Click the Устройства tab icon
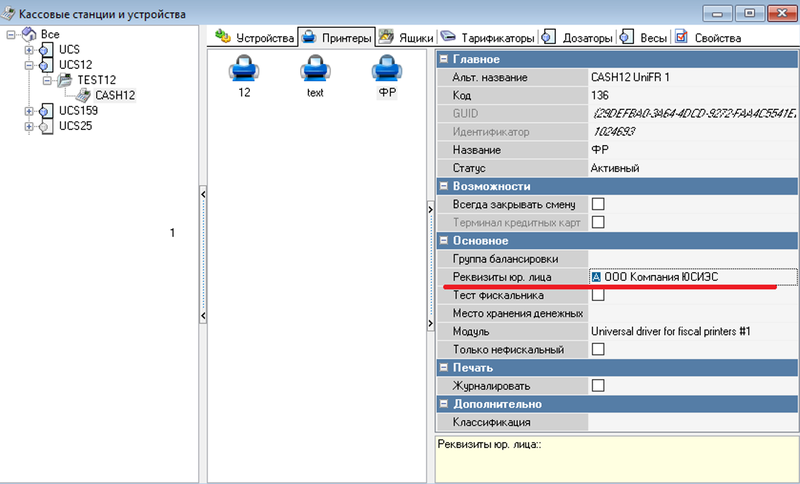 pyautogui.click(x=223, y=36)
